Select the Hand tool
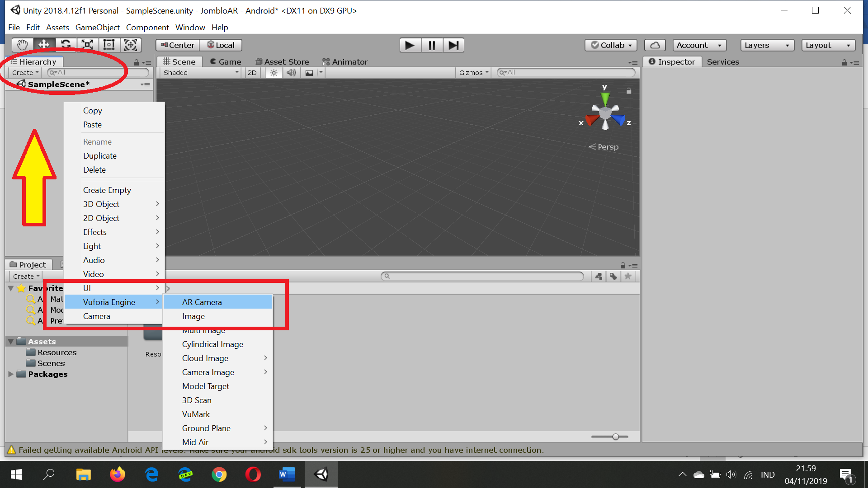Viewport: 868px width, 488px height. (22, 45)
